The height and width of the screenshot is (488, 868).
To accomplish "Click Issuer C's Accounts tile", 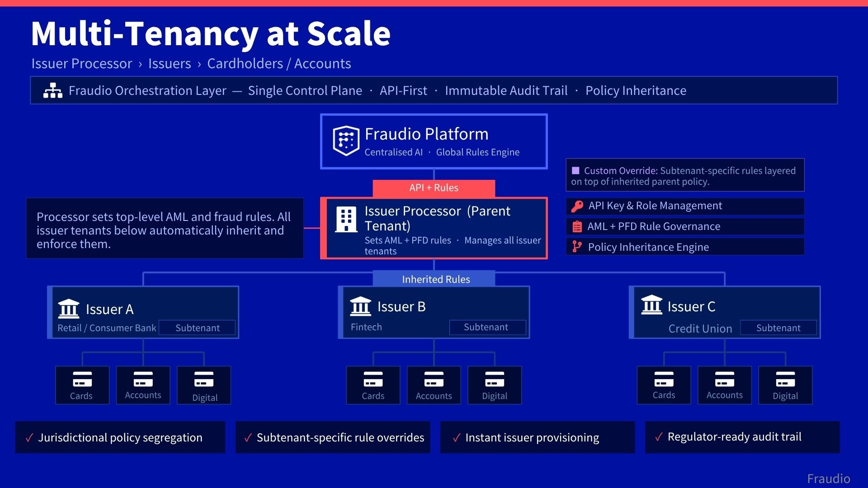I will (x=724, y=385).
